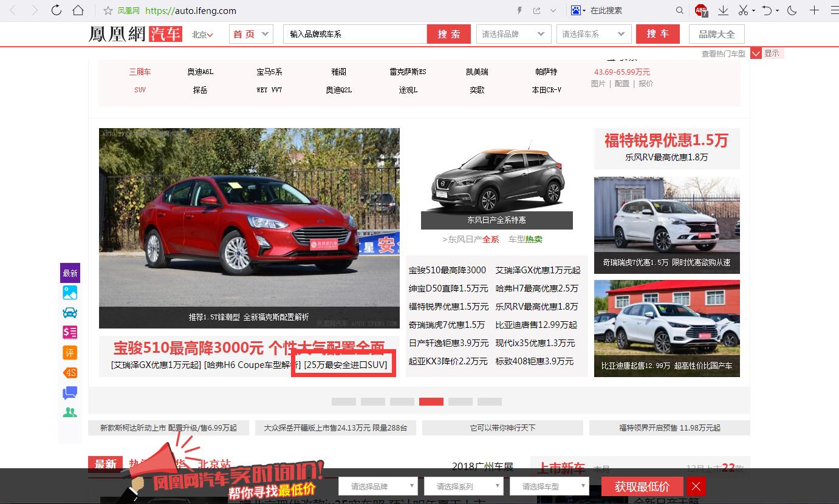Open bottom banner 请选择系列 dropdown

(x=463, y=486)
